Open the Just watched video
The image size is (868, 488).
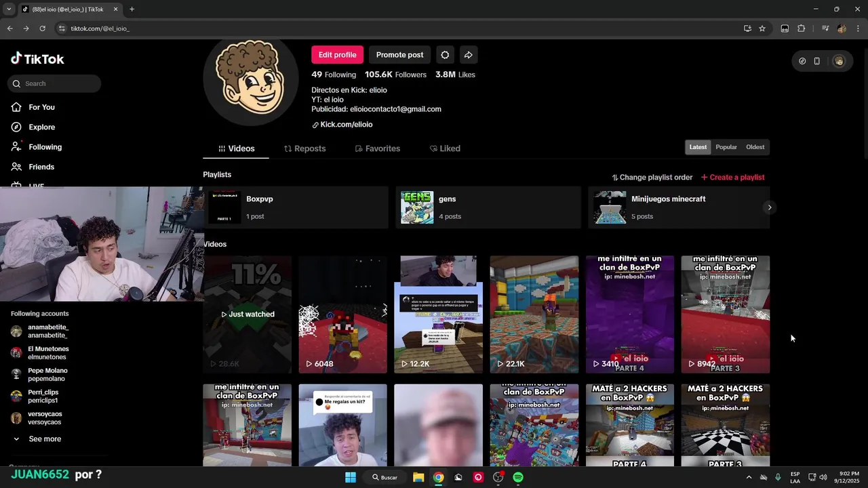click(x=247, y=314)
